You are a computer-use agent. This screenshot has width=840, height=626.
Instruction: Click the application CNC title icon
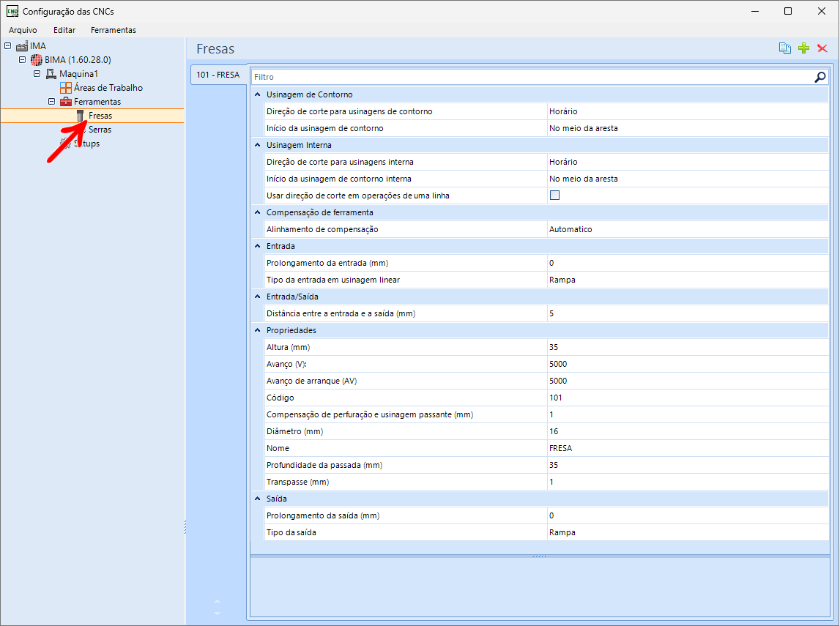[x=12, y=11]
